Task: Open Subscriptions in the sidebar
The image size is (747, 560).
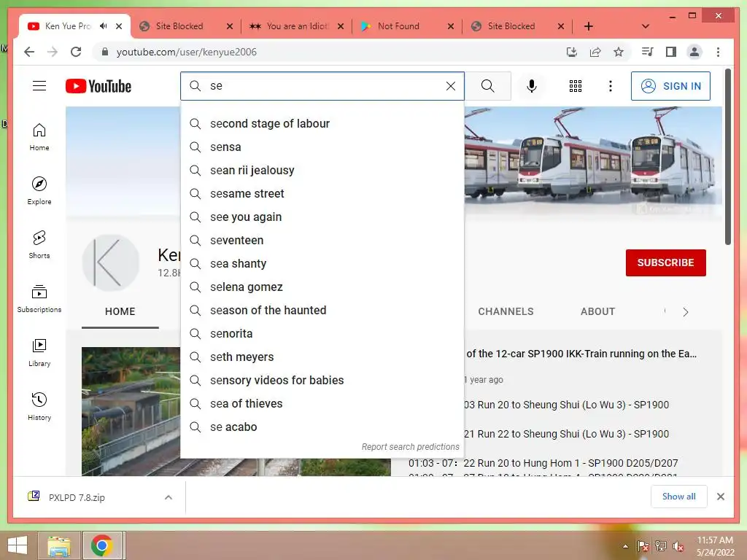Action: tap(39, 298)
